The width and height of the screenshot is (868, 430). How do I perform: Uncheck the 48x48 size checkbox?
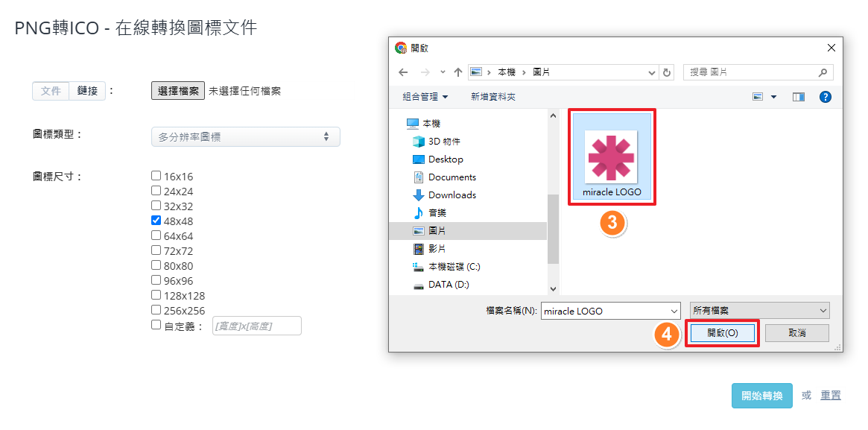tap(156, 221)
